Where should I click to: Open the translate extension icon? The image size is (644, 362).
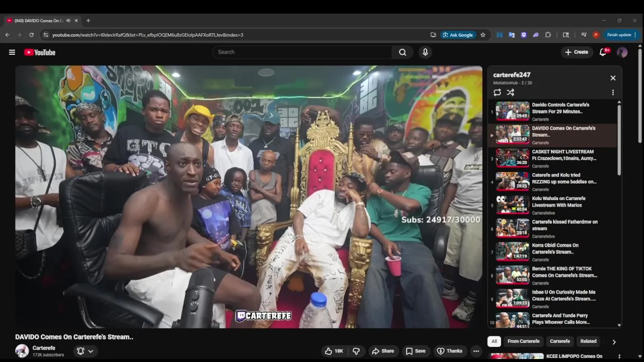click(512, 35)
